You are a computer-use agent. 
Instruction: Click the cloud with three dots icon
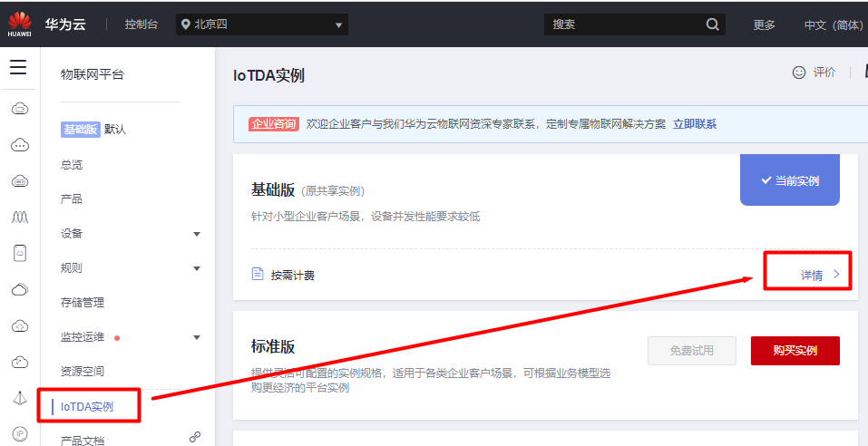pos(20,145)
